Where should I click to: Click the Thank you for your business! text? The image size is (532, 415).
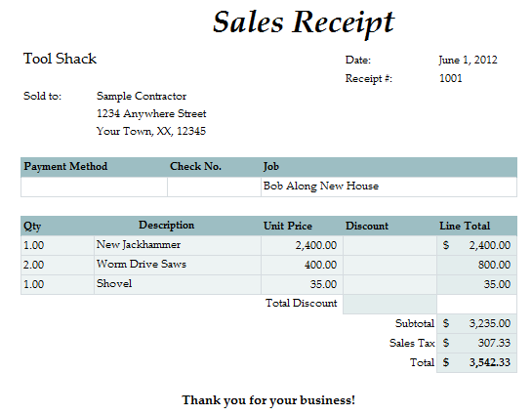click(268, 400)
